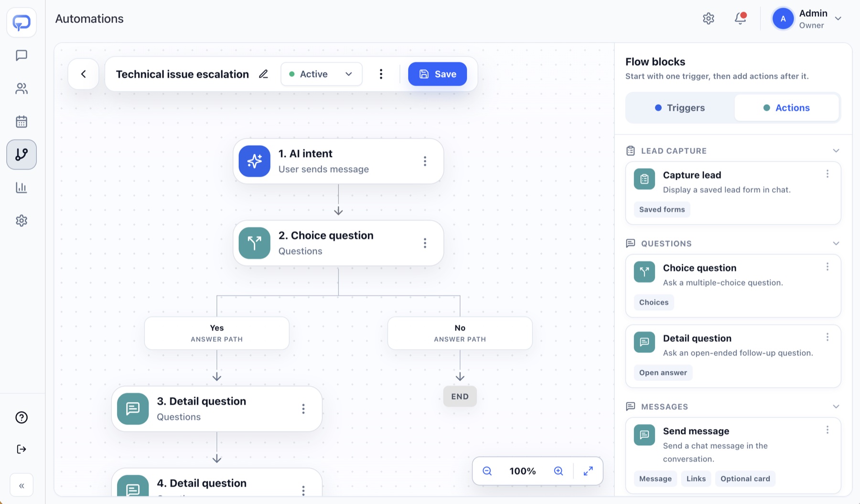Open options menu on 3. Detail question node
860x504 pixels.
pyautogui.click(x=303, y=409)
